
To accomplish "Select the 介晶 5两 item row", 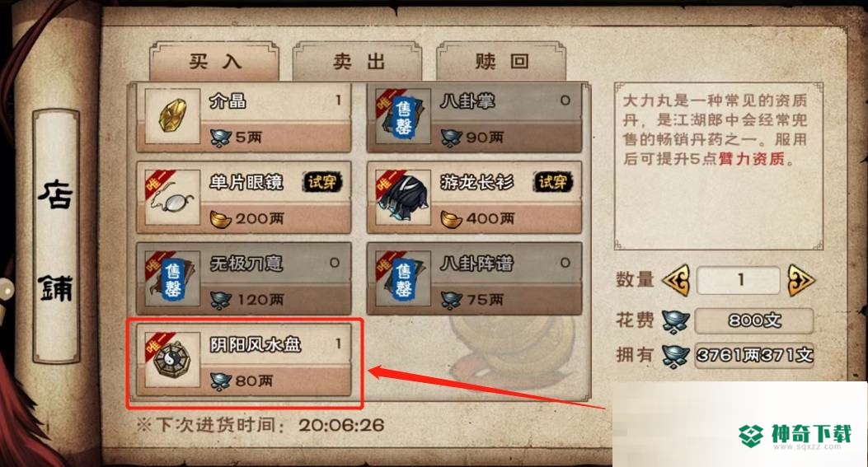I will [244, 117].
